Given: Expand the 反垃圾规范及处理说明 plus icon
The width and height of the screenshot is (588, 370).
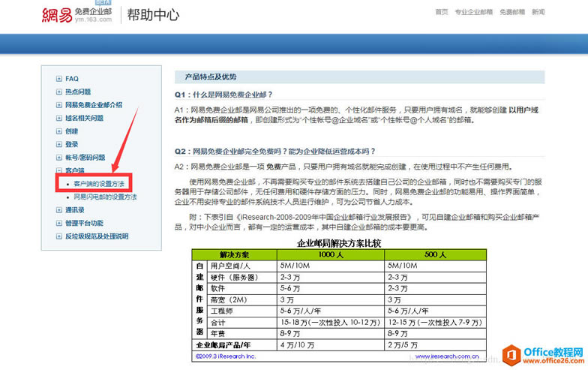Looking at the screenshot, I should (x=58, y=236).
